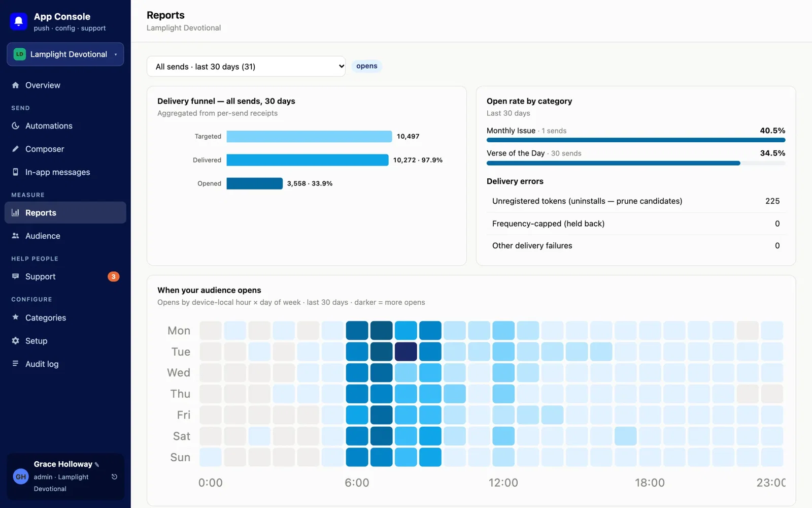Screen dimensions: 812x508
Task: Go to Categories configuration
Action: click(65, 317)
